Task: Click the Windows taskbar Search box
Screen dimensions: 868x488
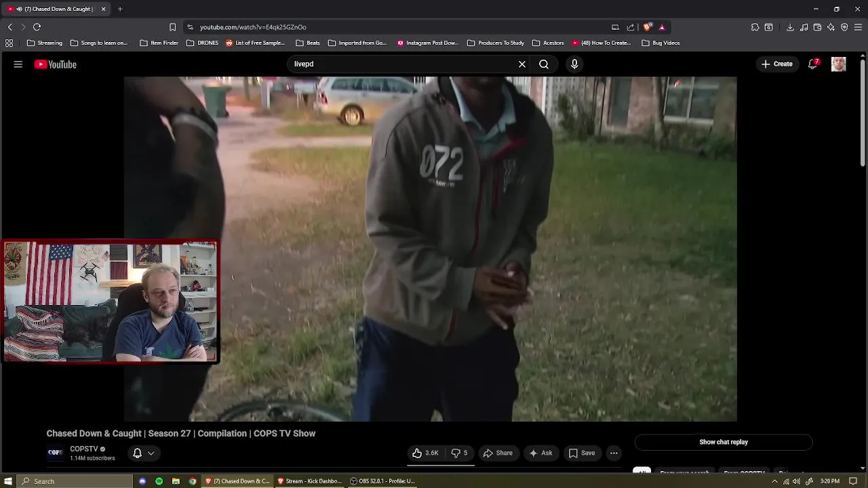Action: [75, 481]
